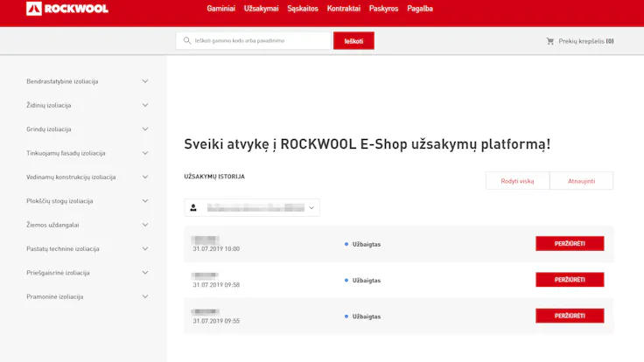
Task: Expand Tinkuojamų fasadų izoliacija chevron
Action: click(x=145, y=153)
